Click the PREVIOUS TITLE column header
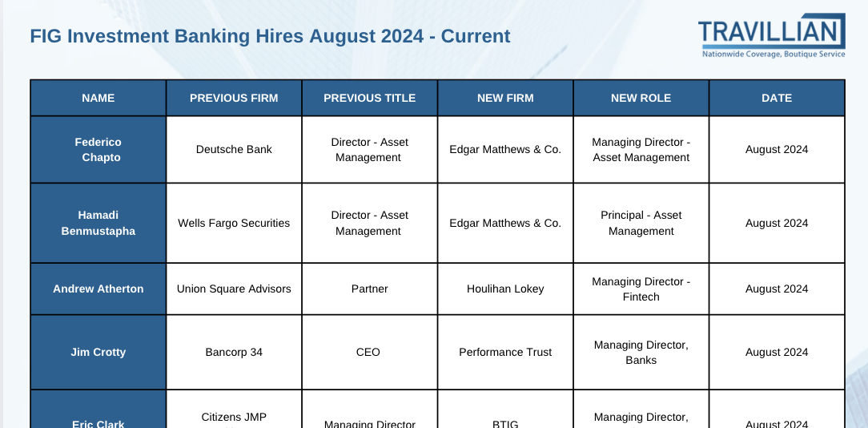868x428 pixels. point(369,98)
